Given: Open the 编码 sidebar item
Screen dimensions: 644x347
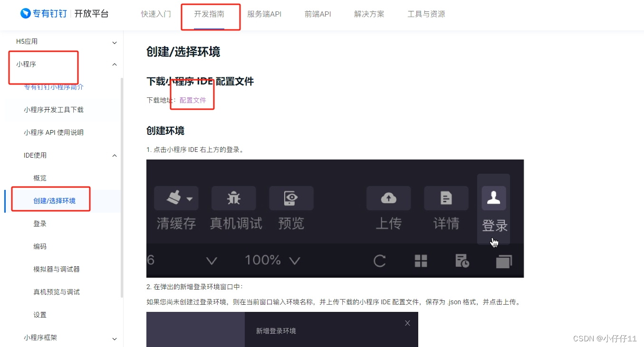Looking at the screenshot, I should point(40,246).
